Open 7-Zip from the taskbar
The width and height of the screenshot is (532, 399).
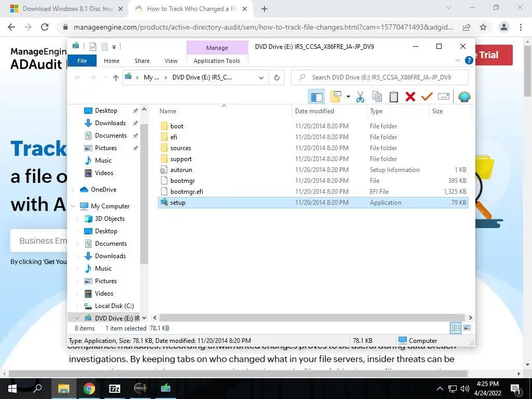coord(115,389)
